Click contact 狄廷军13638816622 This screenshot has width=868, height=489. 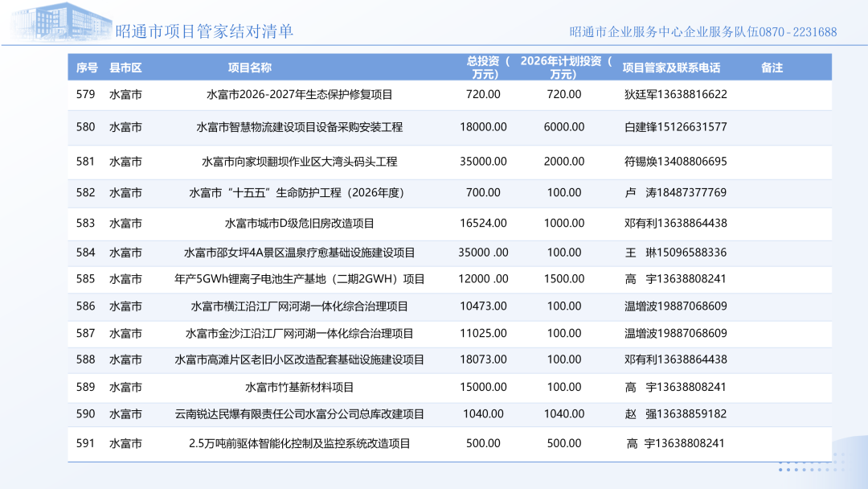pos(675,95)
